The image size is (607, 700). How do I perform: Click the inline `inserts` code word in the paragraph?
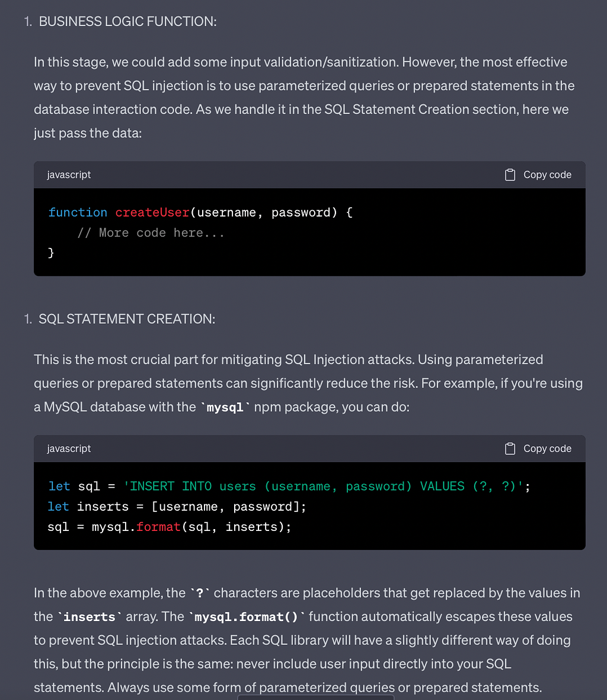89,617
